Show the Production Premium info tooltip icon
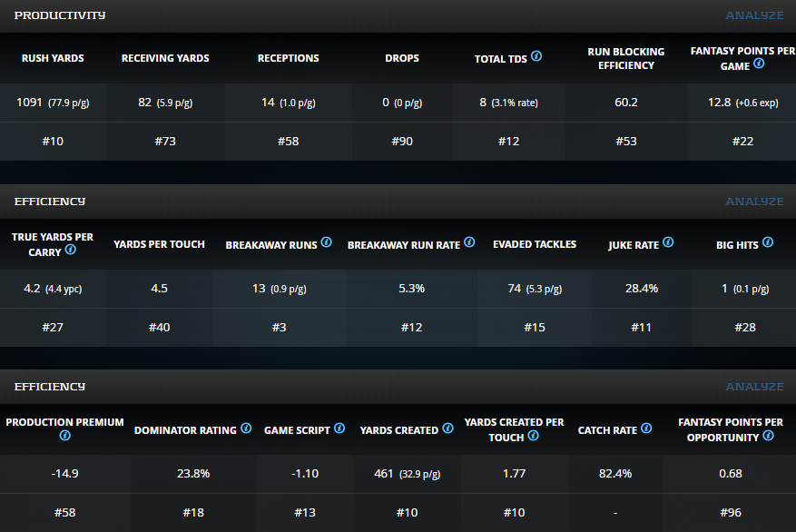Image resolution: width=796 pixels, height=532 pixels. [x=64, y=437]
